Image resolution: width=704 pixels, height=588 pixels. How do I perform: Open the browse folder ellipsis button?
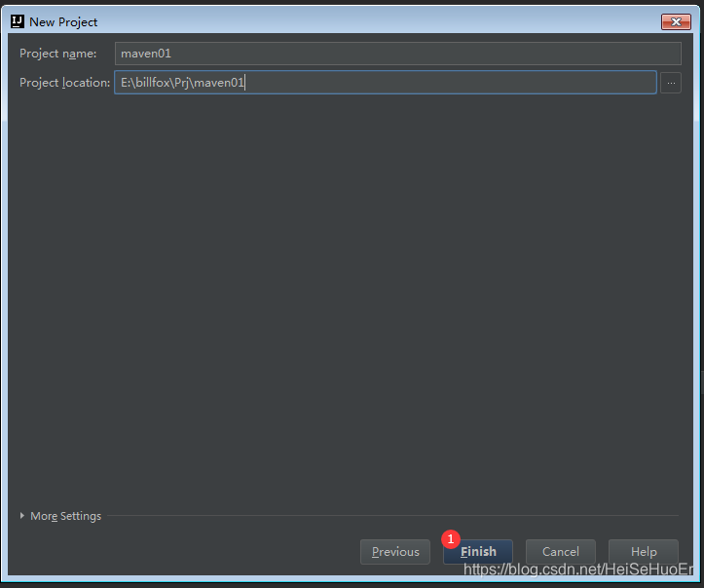click(x=671, y=83)
